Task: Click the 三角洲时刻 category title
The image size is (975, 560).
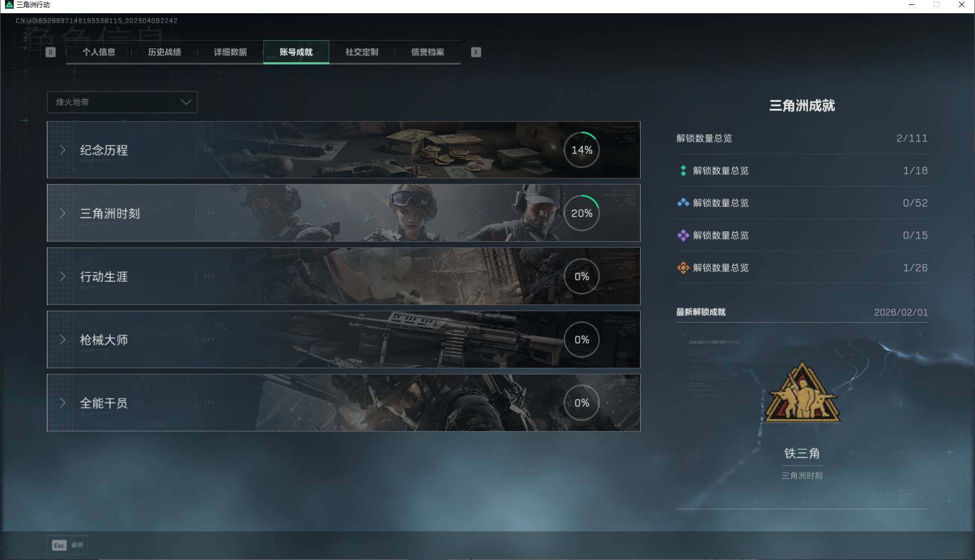Action: point(110,214)
